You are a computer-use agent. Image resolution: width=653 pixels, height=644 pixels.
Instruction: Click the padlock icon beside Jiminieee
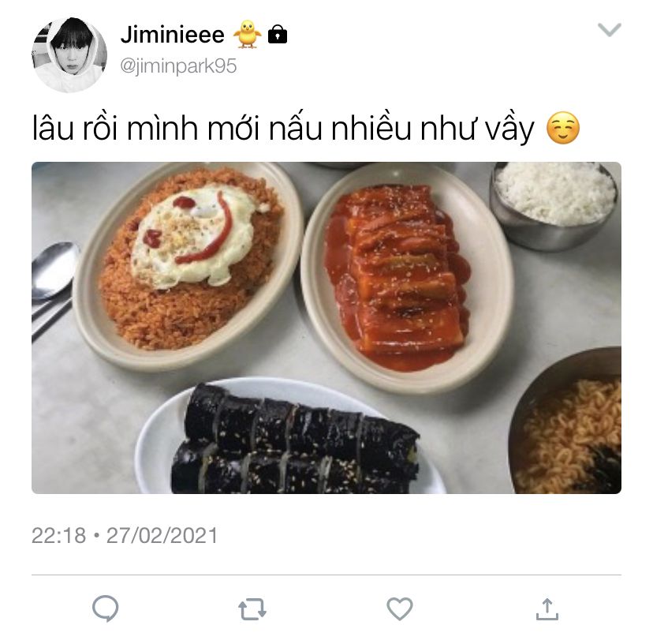[x=278, y=34]
